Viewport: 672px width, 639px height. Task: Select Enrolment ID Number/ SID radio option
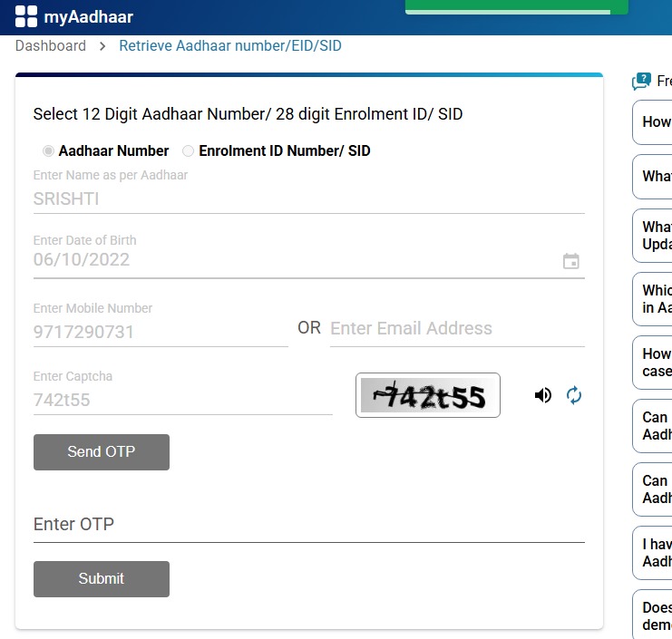click(x=189, y=151)
